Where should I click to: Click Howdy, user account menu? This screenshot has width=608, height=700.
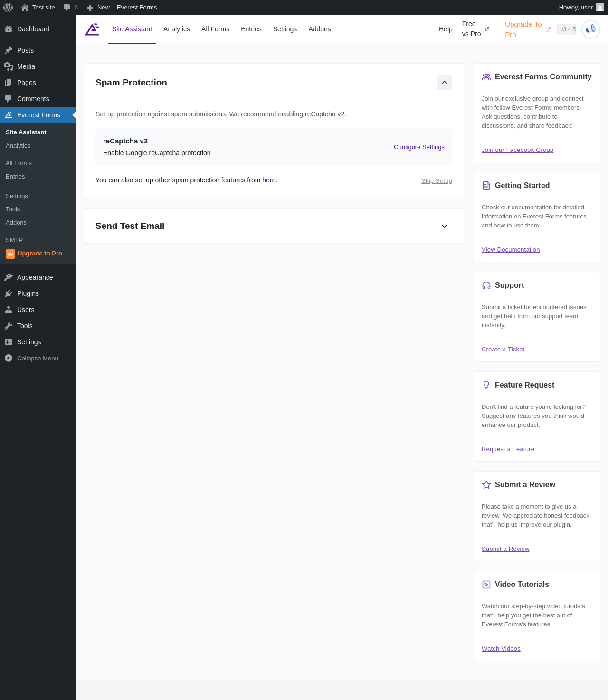coord(581,8)
